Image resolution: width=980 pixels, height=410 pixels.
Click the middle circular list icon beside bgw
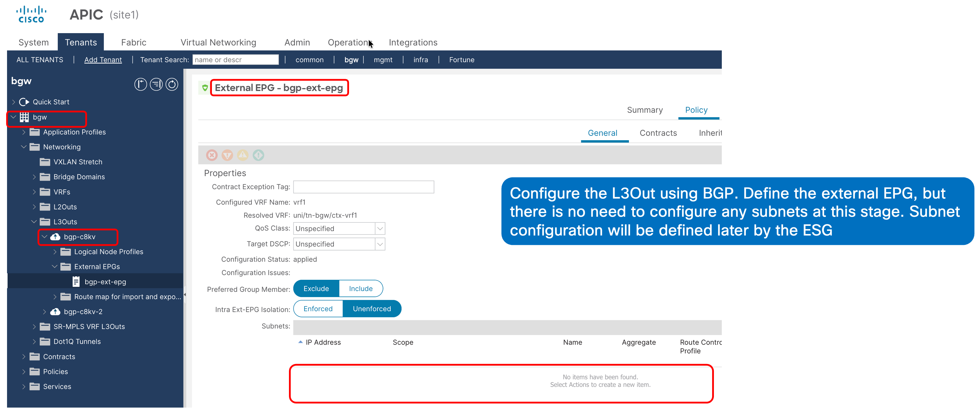coord(156,84)
